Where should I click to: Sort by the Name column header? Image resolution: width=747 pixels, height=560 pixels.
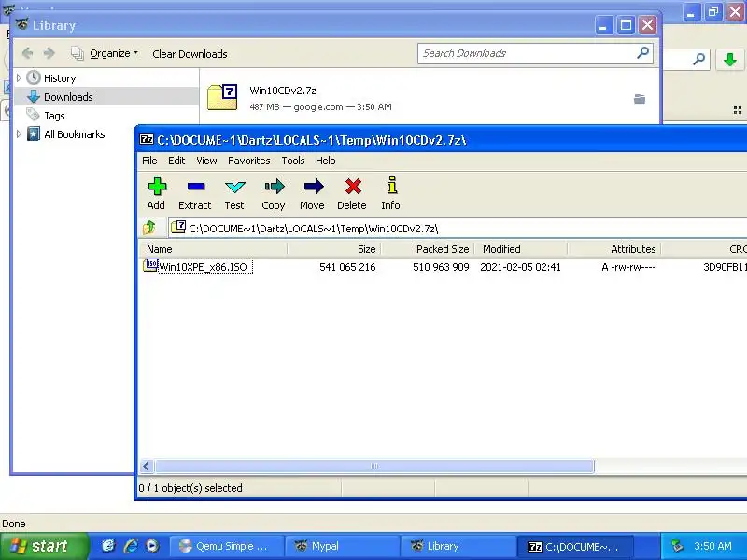click(x=213, y=249)
